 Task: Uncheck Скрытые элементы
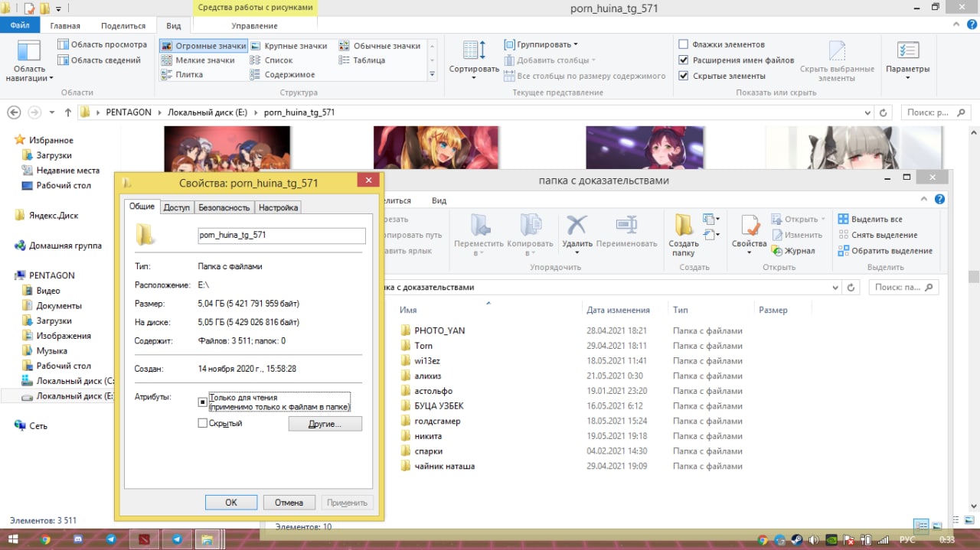pyautogui.click(x=684, y=76)
